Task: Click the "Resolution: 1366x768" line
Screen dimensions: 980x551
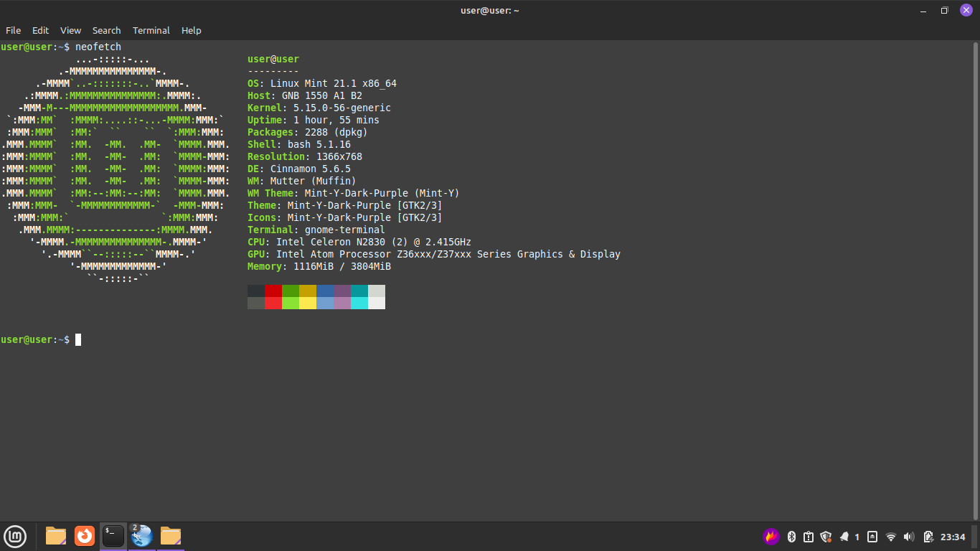Action: 305,156
